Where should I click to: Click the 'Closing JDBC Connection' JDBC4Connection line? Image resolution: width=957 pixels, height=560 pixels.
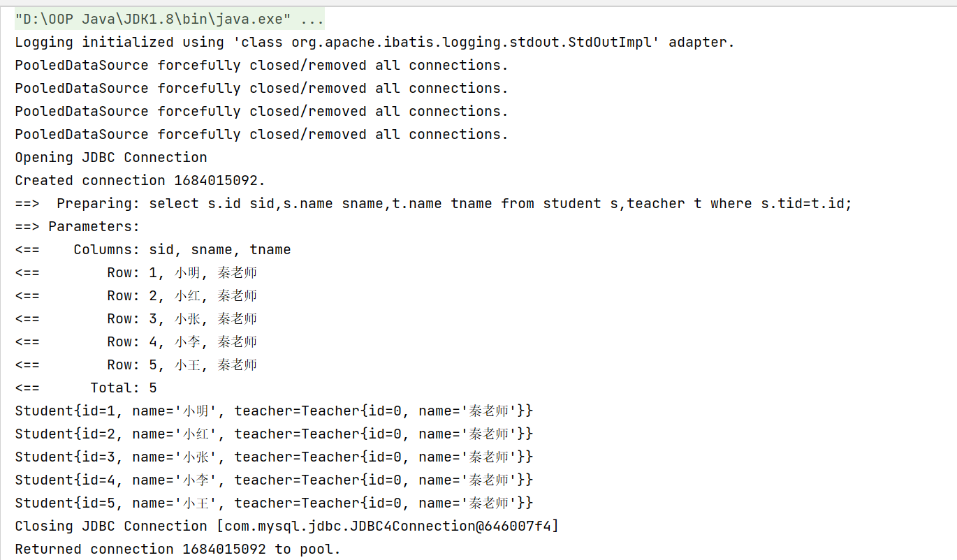(287, 526)
